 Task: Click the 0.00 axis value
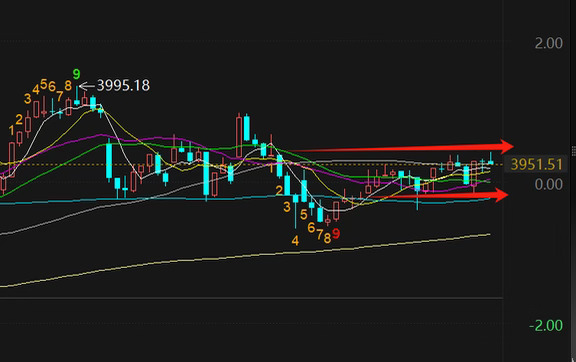coord(548,184)
